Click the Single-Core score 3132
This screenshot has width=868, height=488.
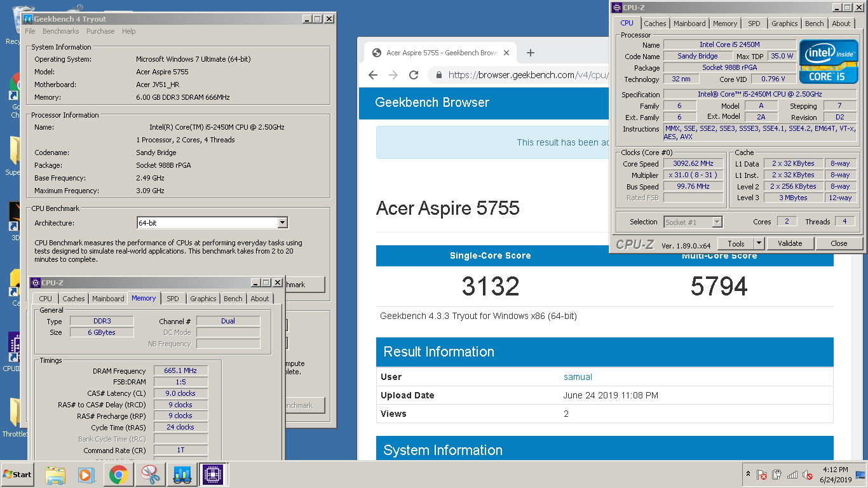491,287
